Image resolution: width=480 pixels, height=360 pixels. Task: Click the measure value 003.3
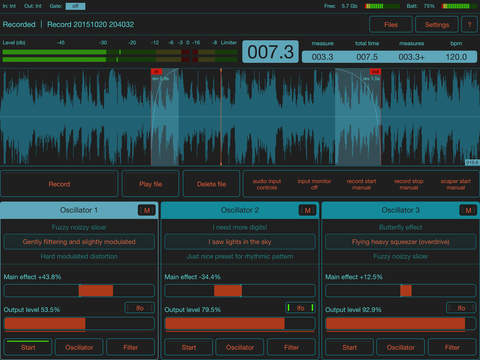click(322, 57)
